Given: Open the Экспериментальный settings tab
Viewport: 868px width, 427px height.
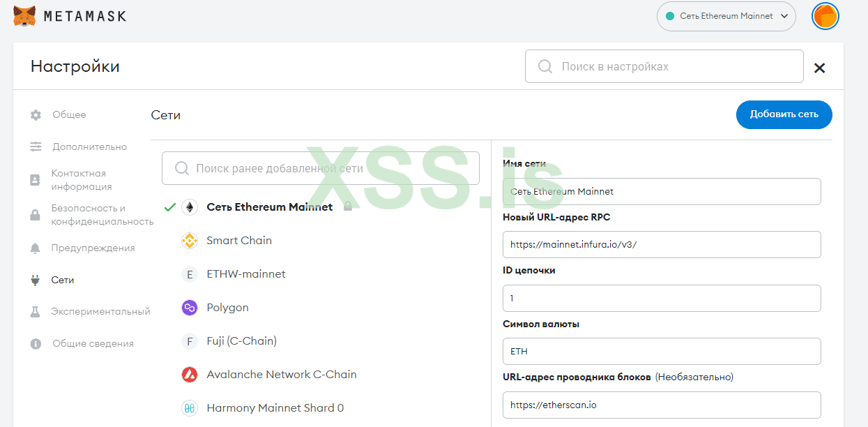Looking at the screenshot, I should pos(100,311).
